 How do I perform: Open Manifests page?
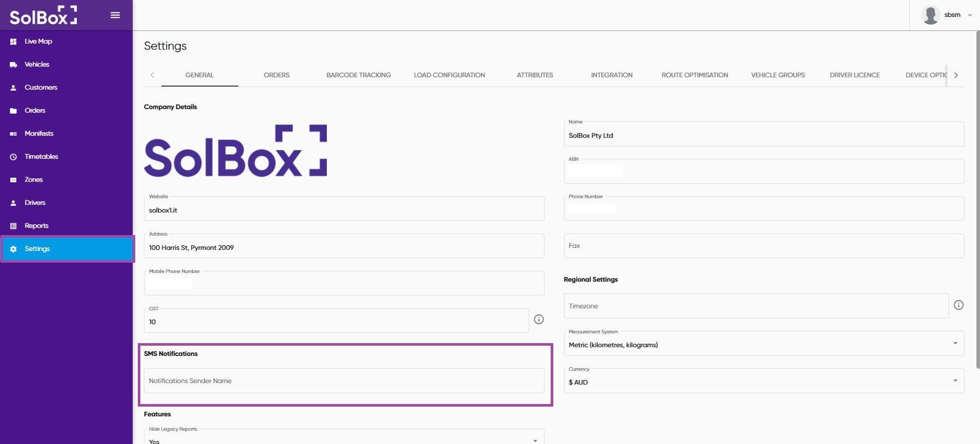pyautogui.click(x=67, y=134)
